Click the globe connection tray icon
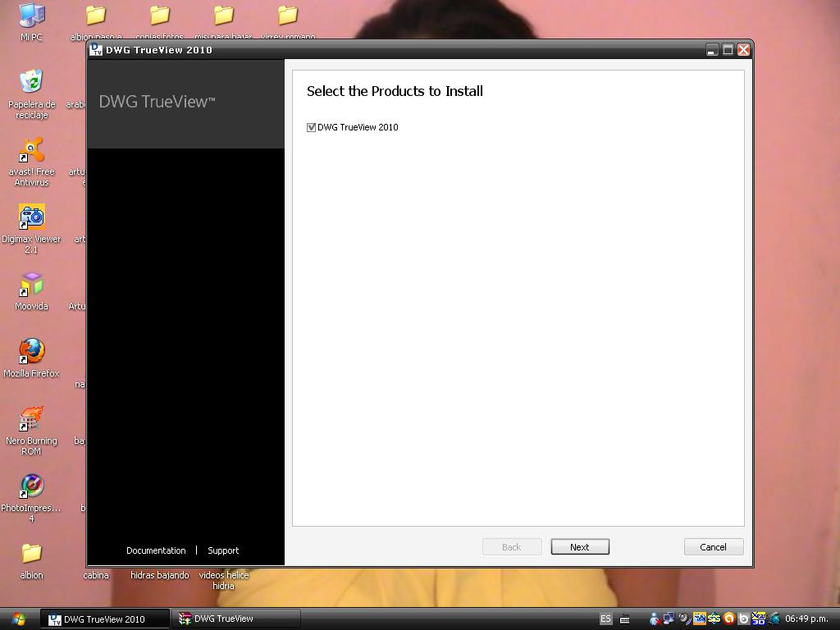 tap(774, 619)
